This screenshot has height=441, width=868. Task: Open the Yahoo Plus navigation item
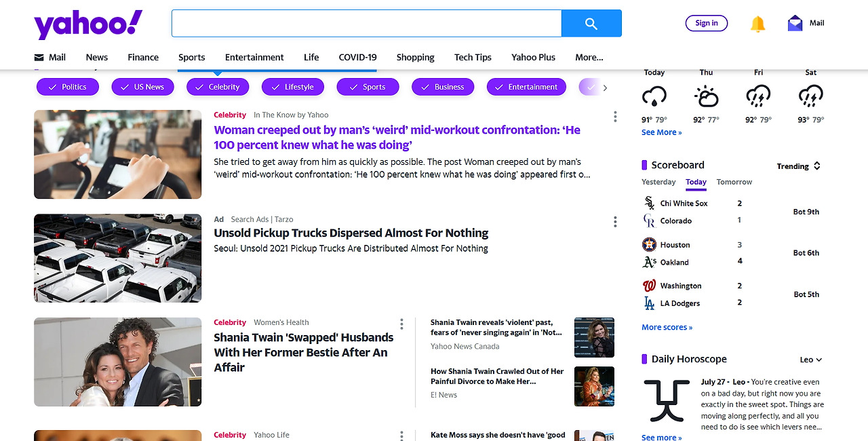(533, 58)
